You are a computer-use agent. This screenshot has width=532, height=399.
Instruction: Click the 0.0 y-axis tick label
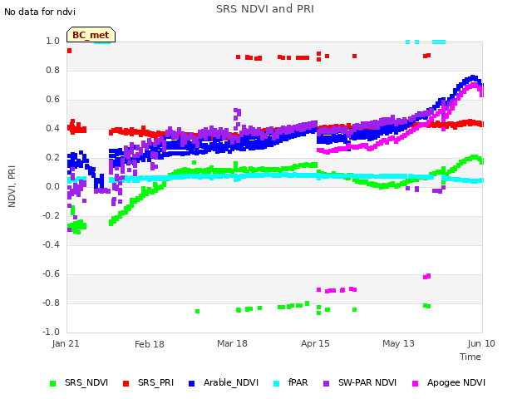point(52,186)
